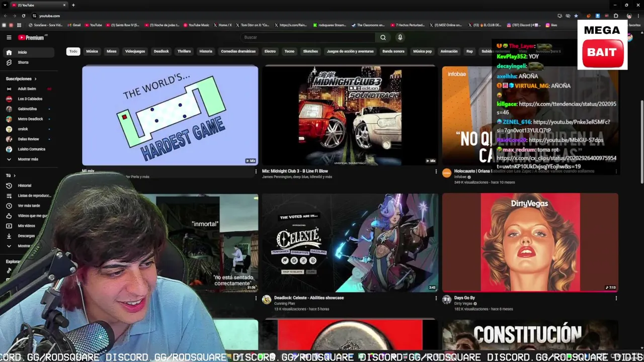Expand the Suscripciones section arrow
The height and width of the screenshot is (362, 644).
click(35, 79)
